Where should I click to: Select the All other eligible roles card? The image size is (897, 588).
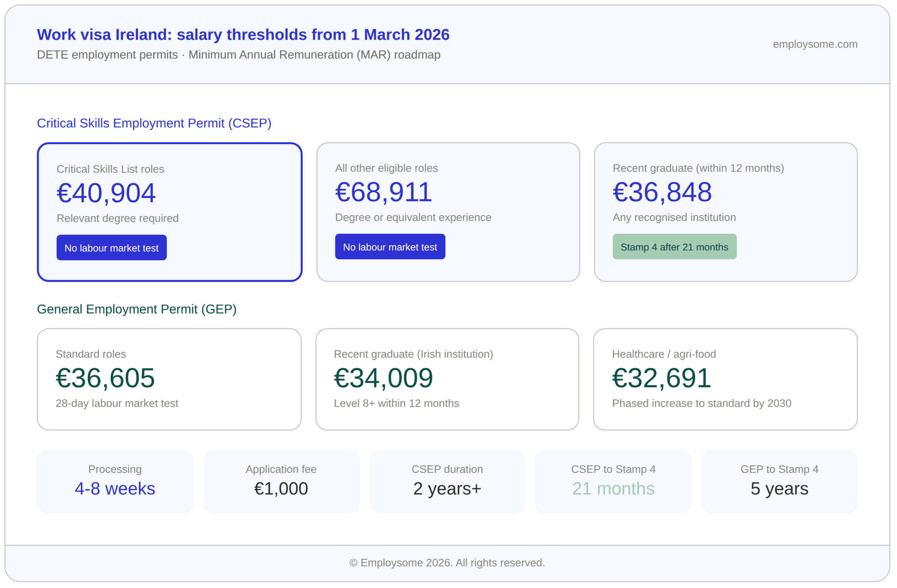(448, 211)
